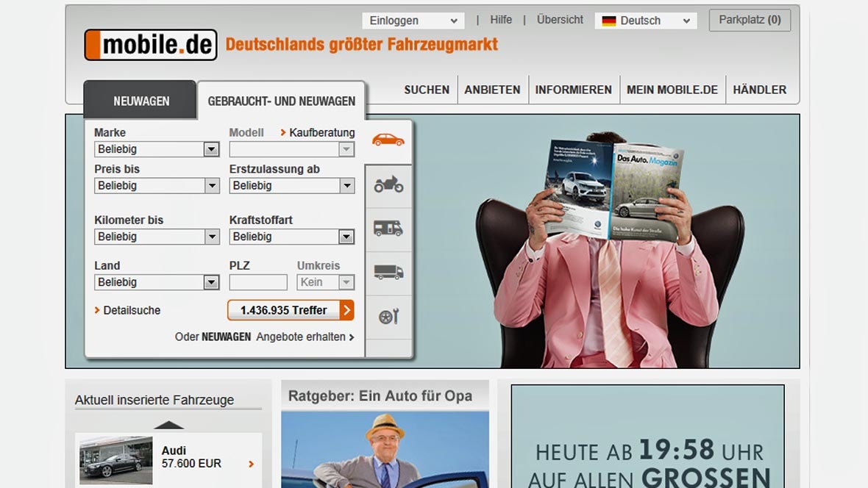Image resolution: width=868 pixels, height=488 pixels.
Task: Click the Deutschlands größter Fahrzeugmarkt slogan
Action: pos(362,45)
